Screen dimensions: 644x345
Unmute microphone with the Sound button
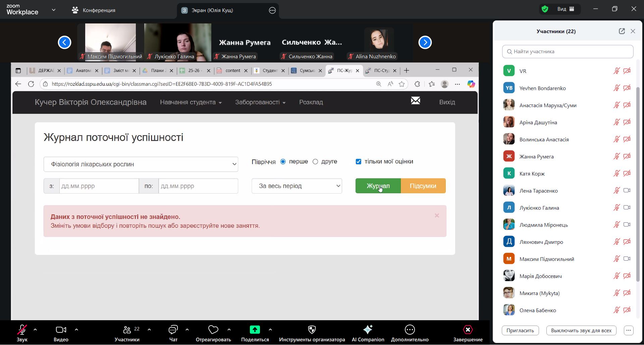pos(22,330)
